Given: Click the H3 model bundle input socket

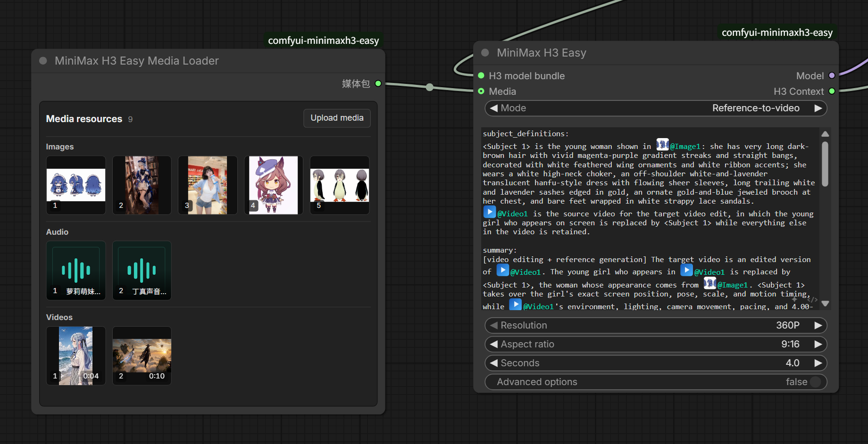Looking at the screenshot, I should point(481,75).
